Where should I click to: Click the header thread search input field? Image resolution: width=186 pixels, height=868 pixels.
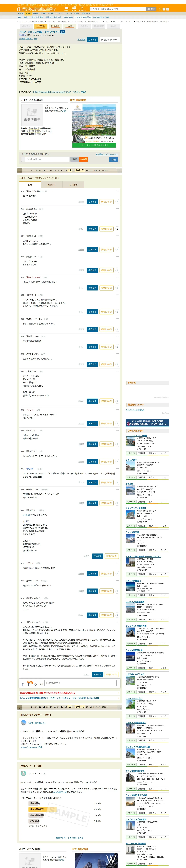point(118,9)
